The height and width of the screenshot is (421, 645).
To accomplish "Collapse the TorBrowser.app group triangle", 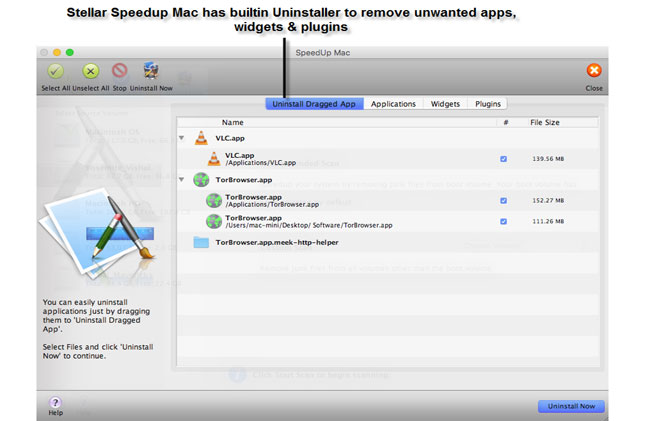I will tap(181, 180).
